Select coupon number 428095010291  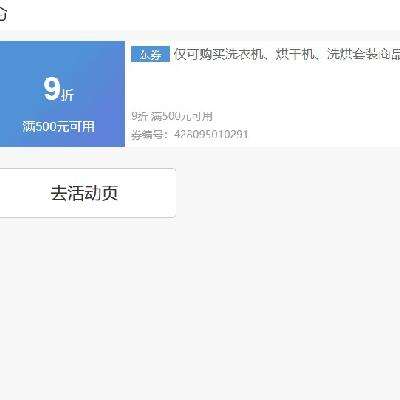[x=211, y=134]
